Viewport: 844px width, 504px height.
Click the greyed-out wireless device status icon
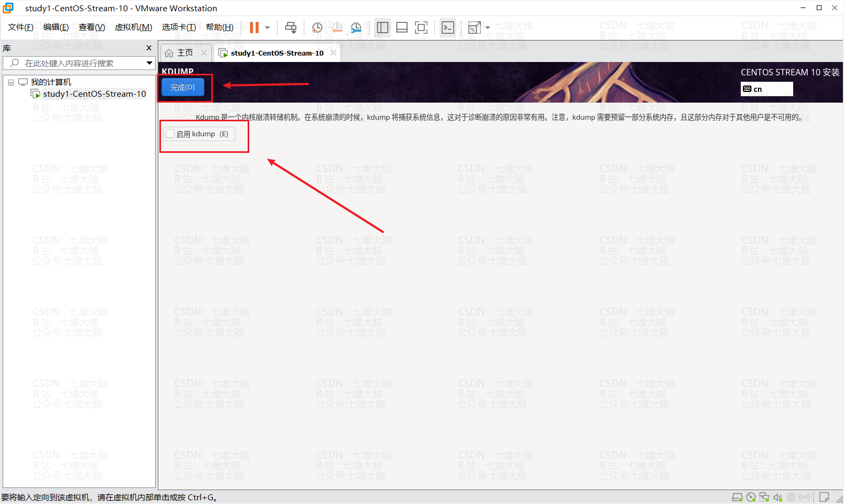click(804, 497)
